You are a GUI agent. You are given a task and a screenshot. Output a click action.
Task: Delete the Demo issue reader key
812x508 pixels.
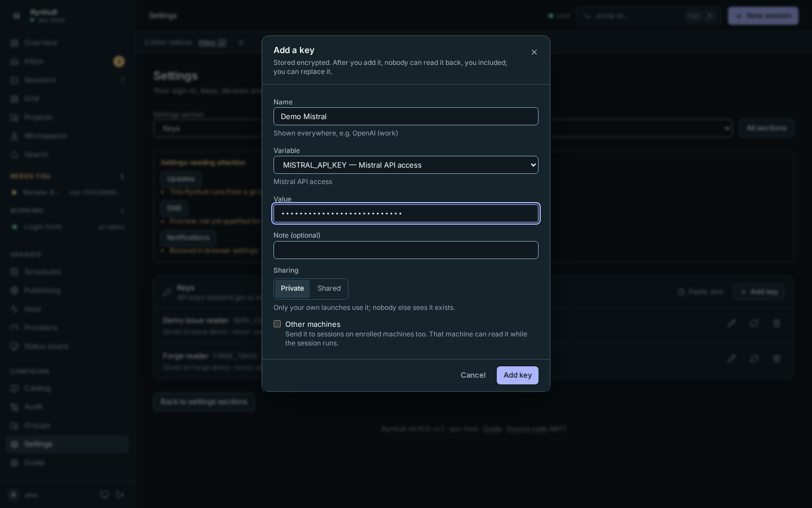[x=776, y=323]
